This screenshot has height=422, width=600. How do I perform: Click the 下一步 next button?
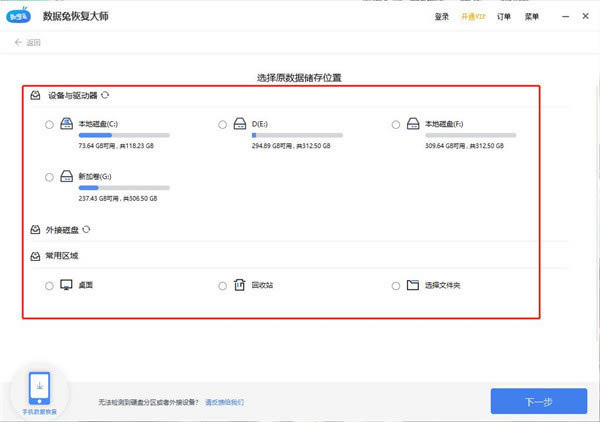539,401
